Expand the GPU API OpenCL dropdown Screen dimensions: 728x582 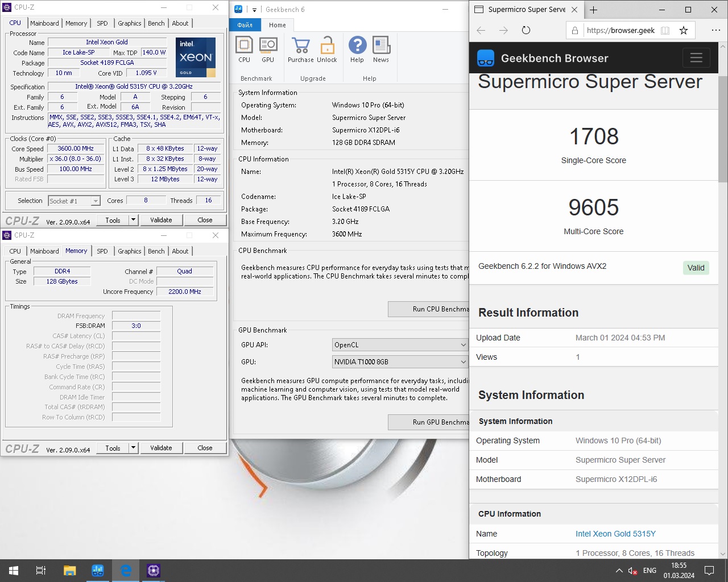point(463,345)
